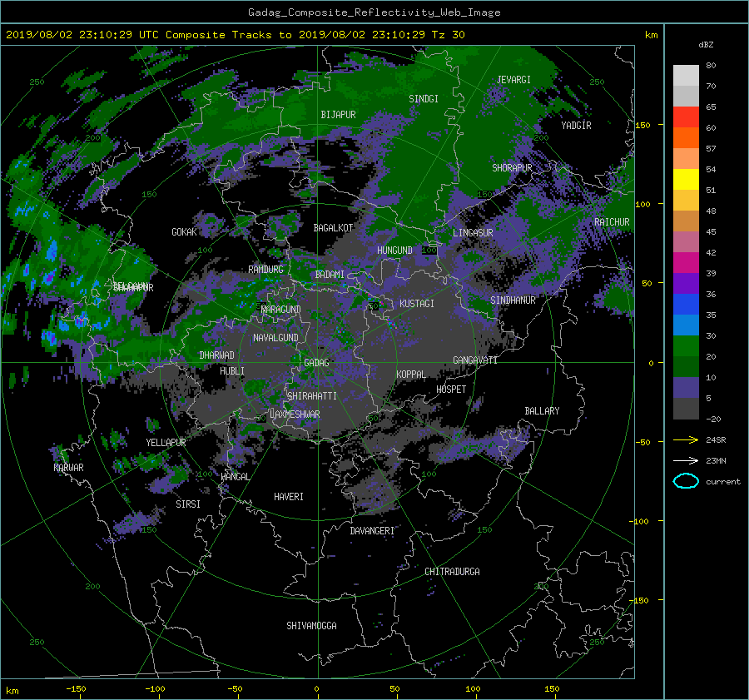Image resolution: width=749 pixels, height=700 pixels.
Task: Click the KUSTAGI city label
Action: click(417, 304)
